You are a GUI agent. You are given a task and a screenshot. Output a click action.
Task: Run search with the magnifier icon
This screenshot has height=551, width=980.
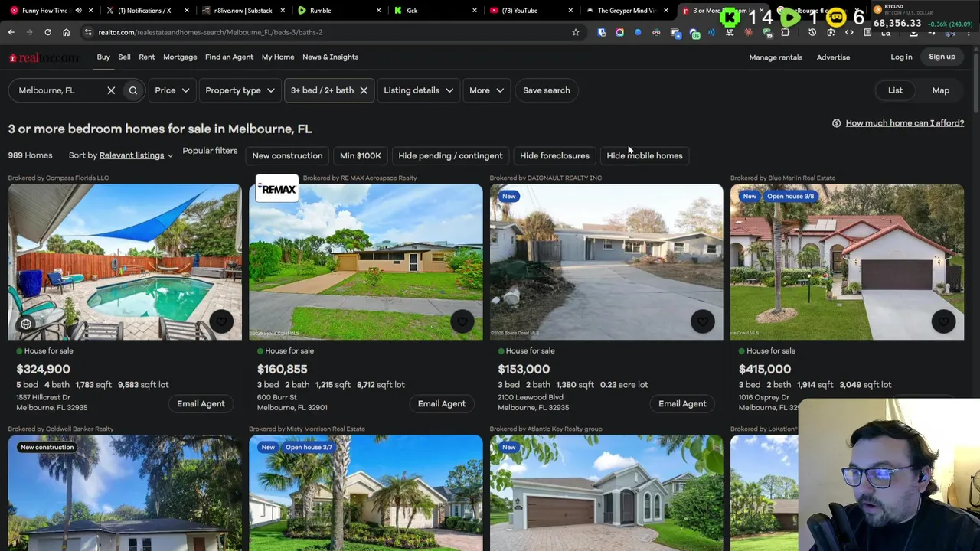pos(132,90)
